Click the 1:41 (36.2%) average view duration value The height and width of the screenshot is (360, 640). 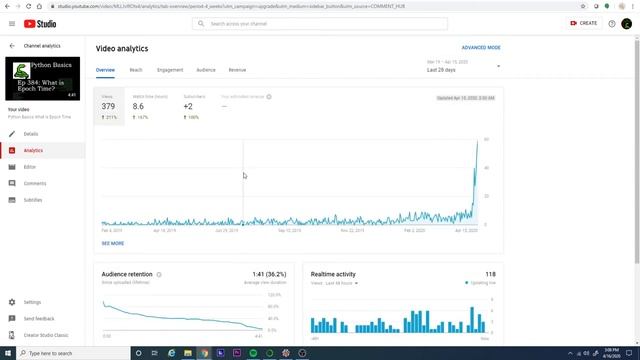tap(269, 274)
